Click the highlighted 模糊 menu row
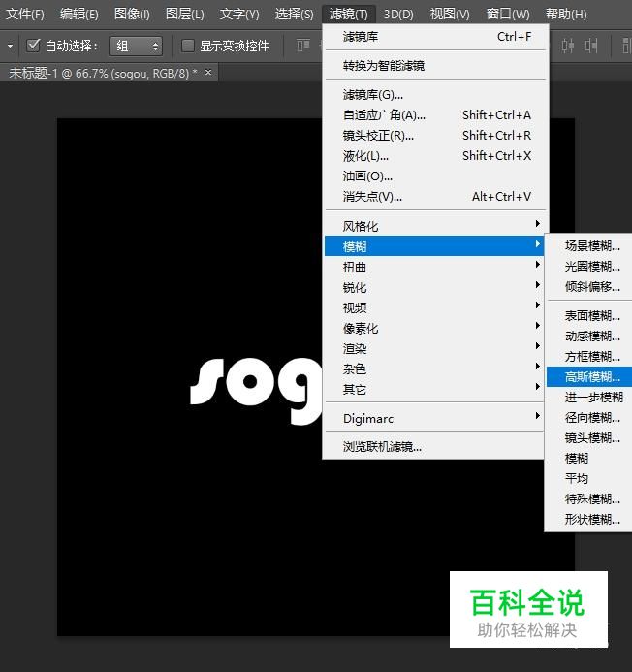 point(434,246)
